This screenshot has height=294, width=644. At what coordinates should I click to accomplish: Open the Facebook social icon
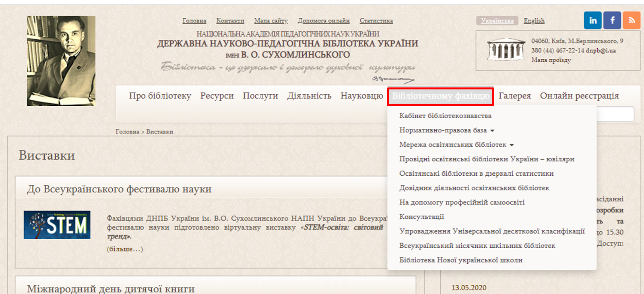pos(612,20)
